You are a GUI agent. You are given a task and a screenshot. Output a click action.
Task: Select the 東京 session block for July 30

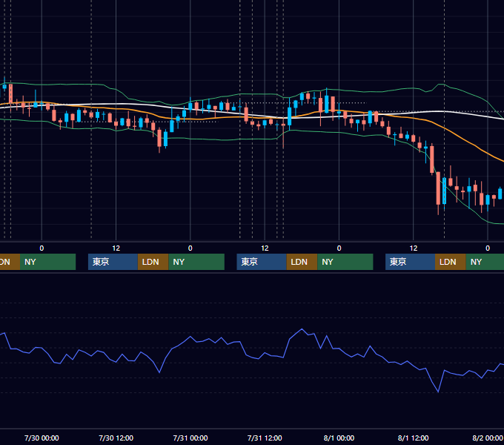click(113, 262)
